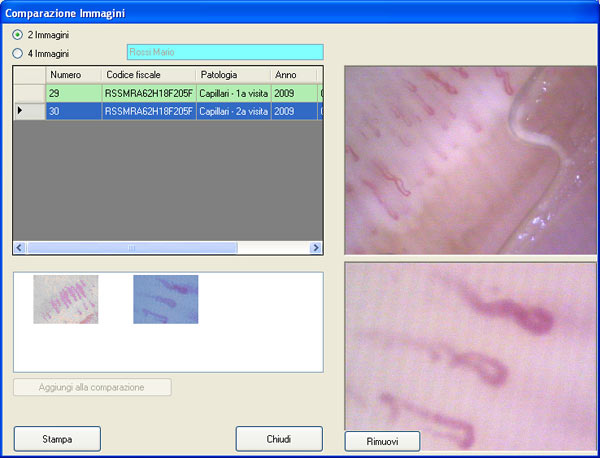Image resolution: width=600 pixels, height=458 pixels.
Task: Sort by Codice fiscale column header
Action: pos(149,75)
